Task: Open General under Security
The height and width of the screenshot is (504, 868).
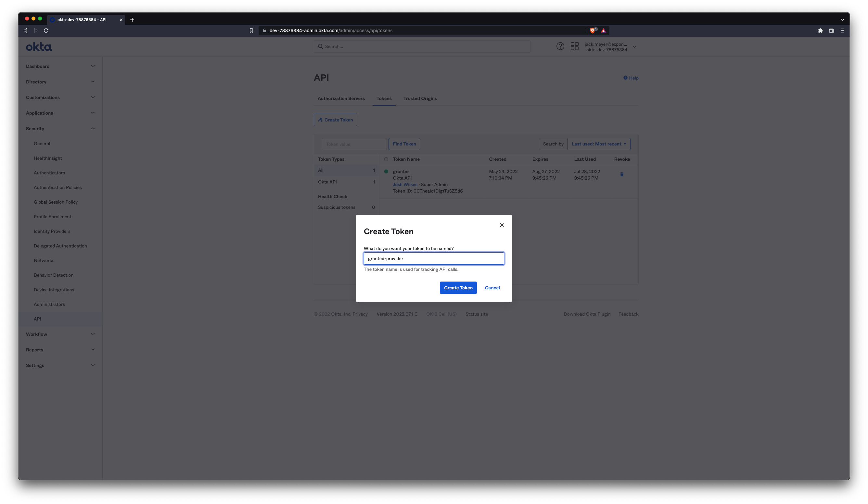Action: [42, 144]
